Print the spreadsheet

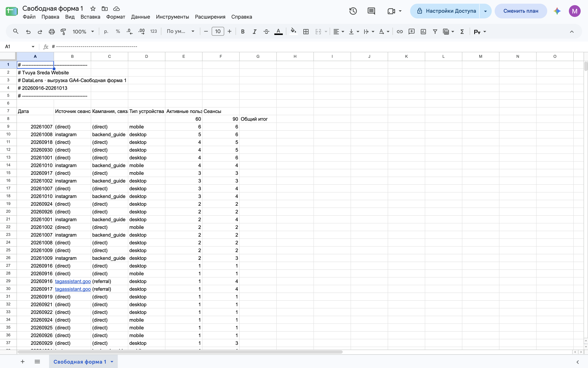point(52,32)
